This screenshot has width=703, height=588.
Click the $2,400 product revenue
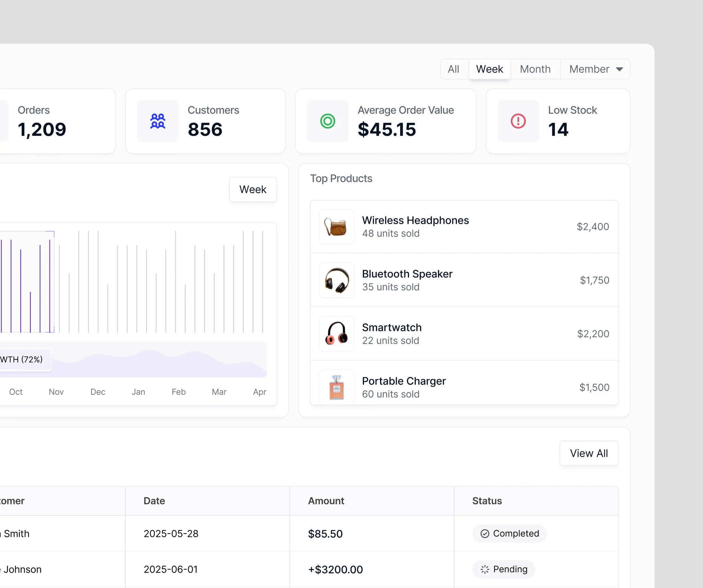[593, 226]
